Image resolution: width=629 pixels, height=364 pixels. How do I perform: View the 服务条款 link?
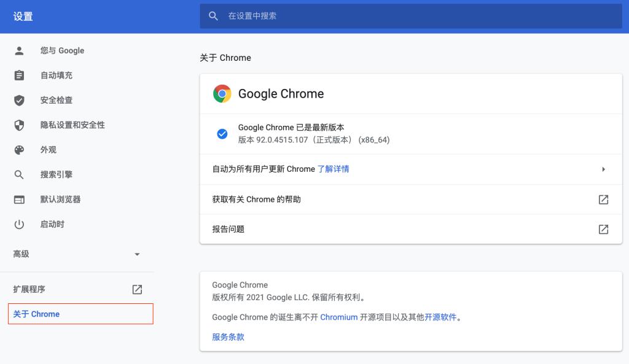coord(228,337)
